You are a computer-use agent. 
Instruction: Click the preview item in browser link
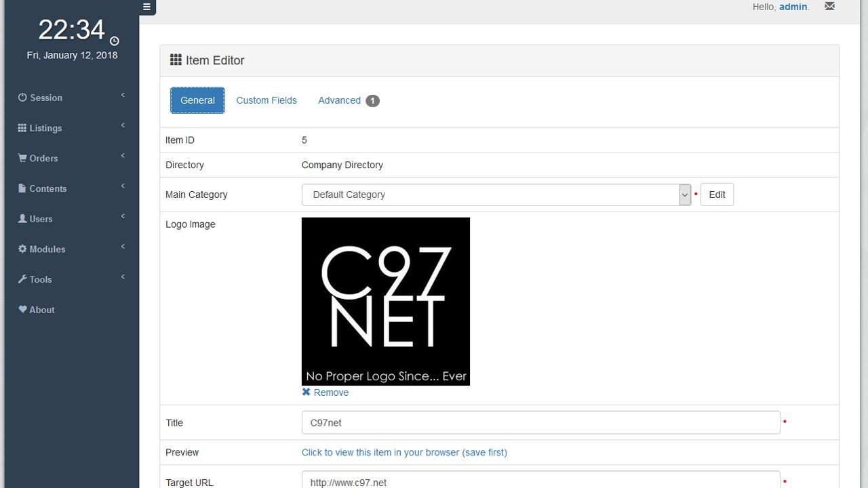pos(404,452)
